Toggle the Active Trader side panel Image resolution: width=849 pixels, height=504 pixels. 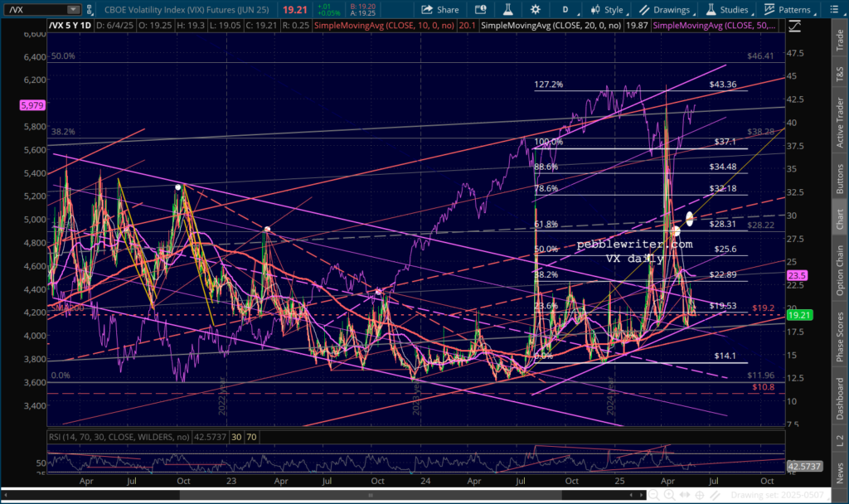click(x=839, y=108)
